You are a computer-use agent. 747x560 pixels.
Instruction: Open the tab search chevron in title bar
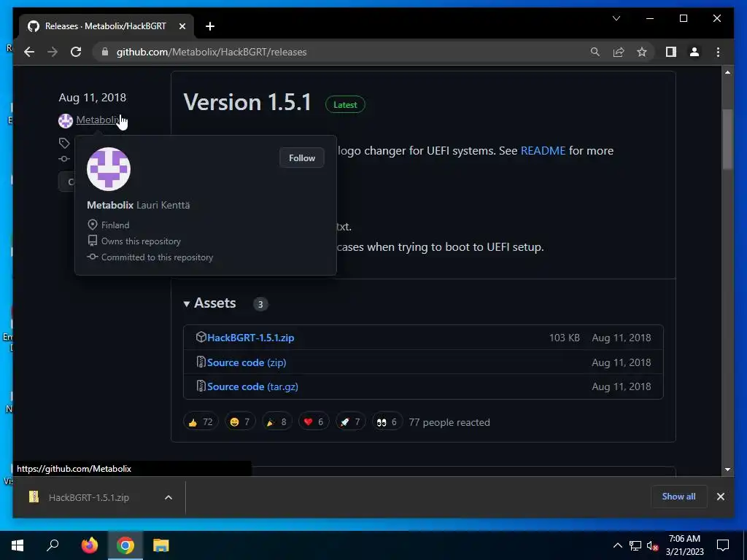point(616,18)
